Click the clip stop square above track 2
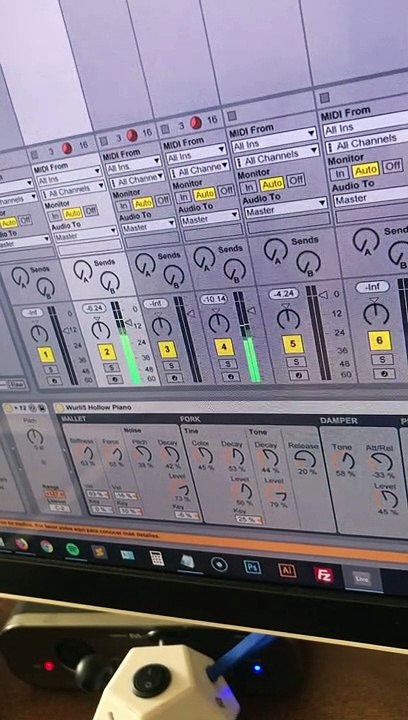 104,141
